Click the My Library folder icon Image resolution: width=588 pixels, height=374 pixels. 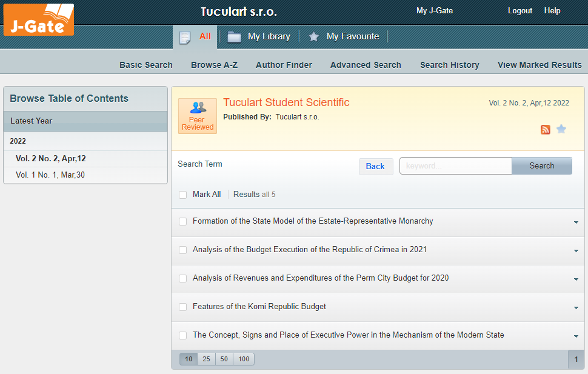[234, 37]
